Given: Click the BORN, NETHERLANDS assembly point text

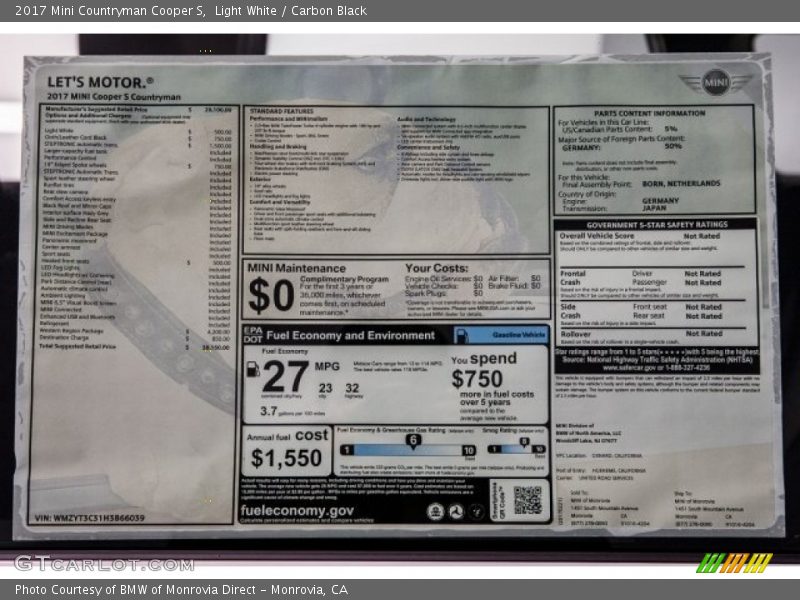Looking at the screenshot, I should [x=681, y=183].
